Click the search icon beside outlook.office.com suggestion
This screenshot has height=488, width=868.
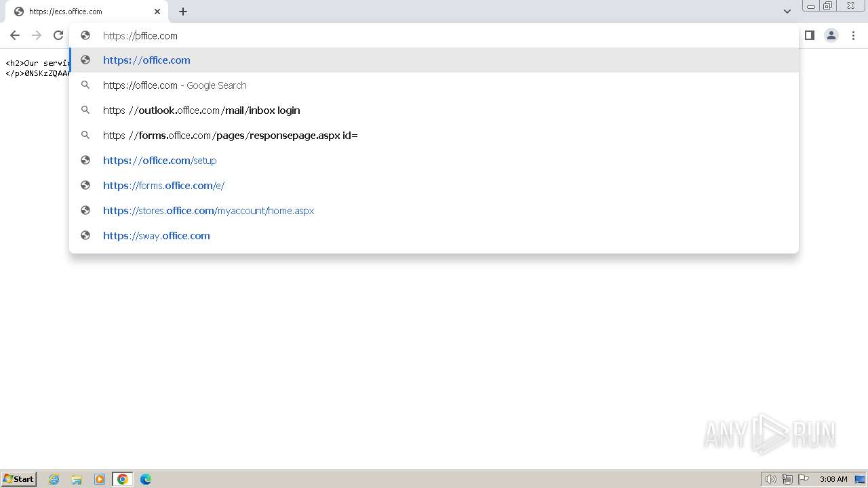pyautogui.click(x=85, y=110)
